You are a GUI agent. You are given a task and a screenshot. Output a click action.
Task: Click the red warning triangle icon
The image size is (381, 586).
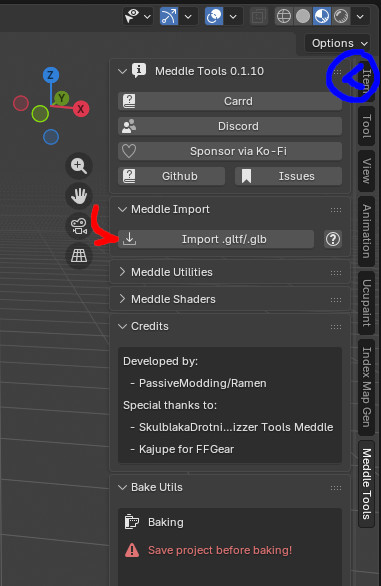click(132, 550)
